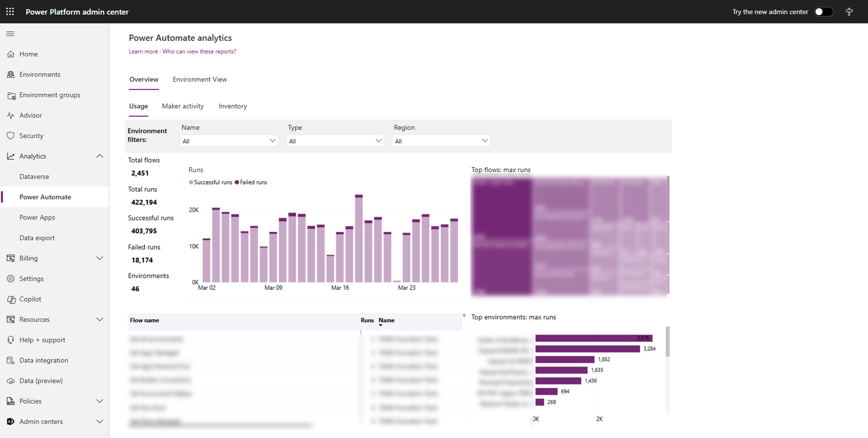Click the Security shield icon
The image size is (868, 438).
(x=11, y=136)
